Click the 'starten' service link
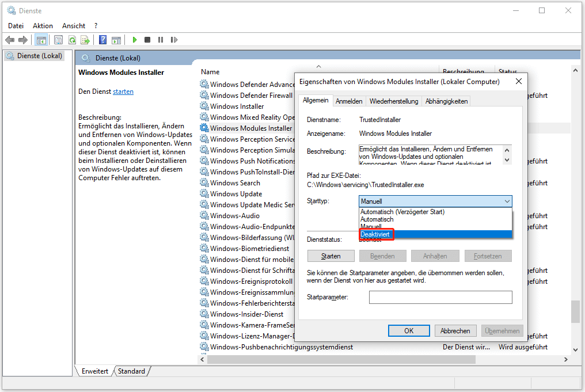The height and width of the screenshot is (392, 585). point(123,92)
